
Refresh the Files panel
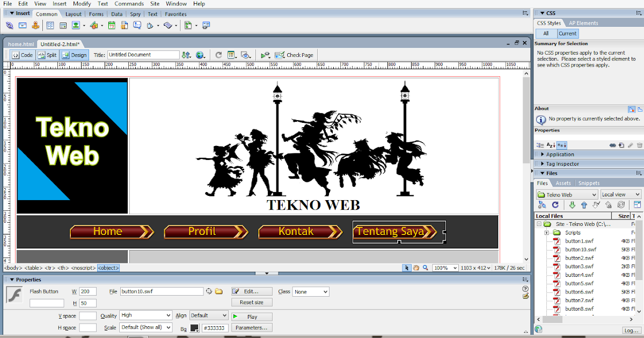point(555,204)
